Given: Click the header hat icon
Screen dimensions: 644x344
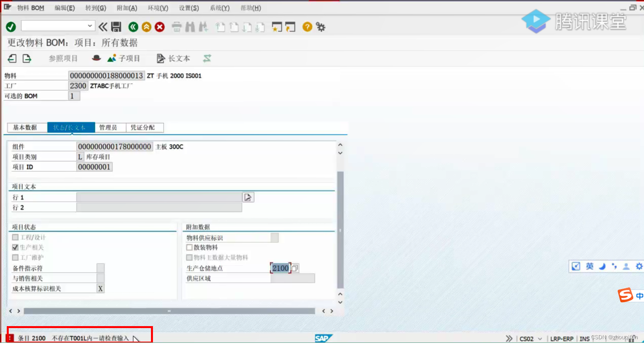Looking at the screenshot, I should click(x=96, y=58).
